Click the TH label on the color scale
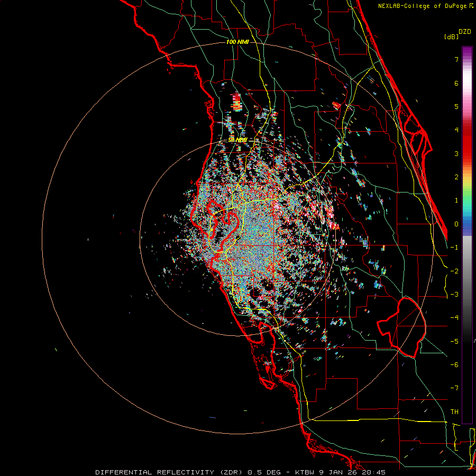This screenshot has width=476, height=476. click(x=454, y=412)
